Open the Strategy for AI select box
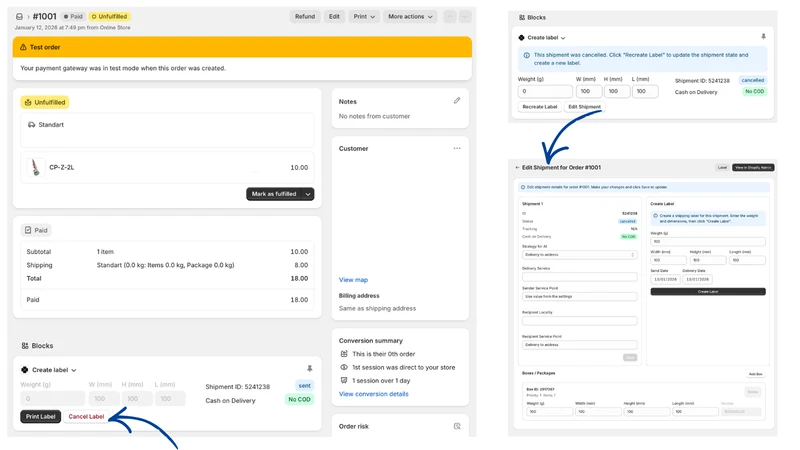The width and height of the screenshot is (800, 450). click(x=579, y=255)
